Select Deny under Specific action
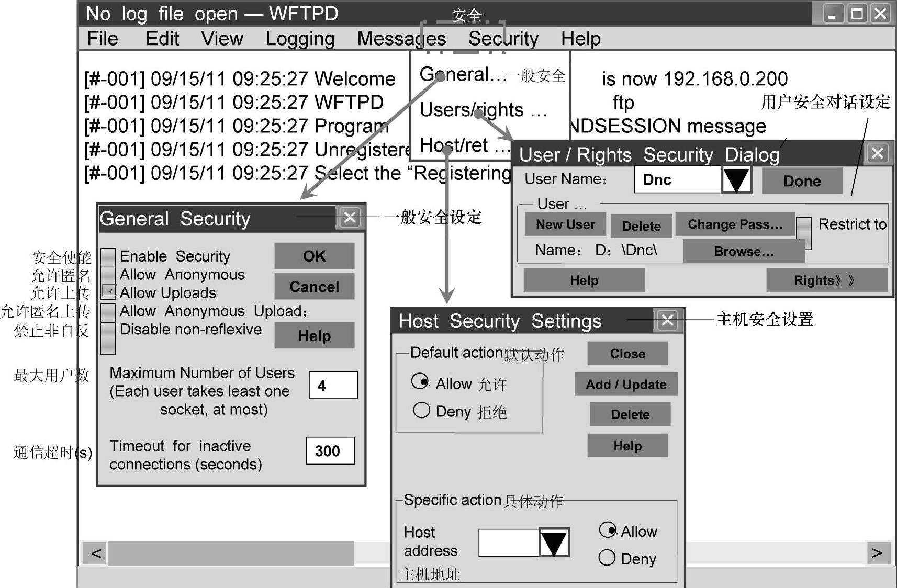 [607, 557]
